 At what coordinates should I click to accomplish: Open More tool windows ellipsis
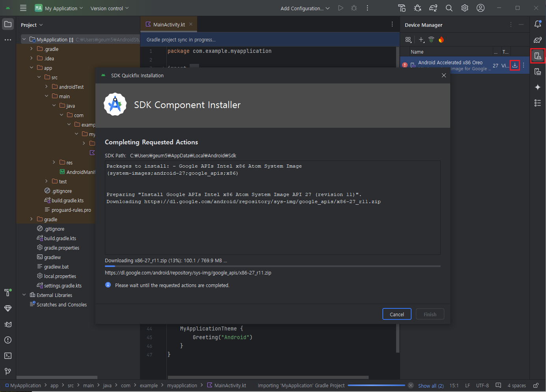tap(8, 40)
